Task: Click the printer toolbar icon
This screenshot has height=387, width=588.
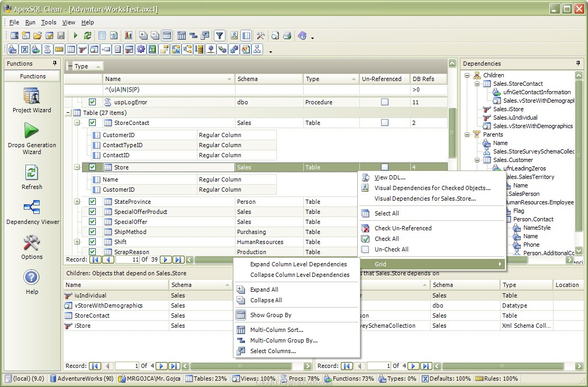Action: pos(287,35)
